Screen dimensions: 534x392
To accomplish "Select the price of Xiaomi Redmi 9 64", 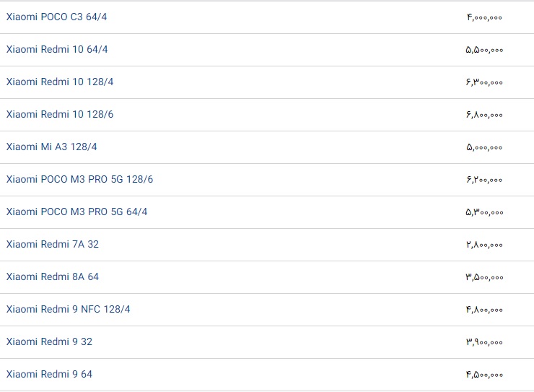I will tap(484, 374).
